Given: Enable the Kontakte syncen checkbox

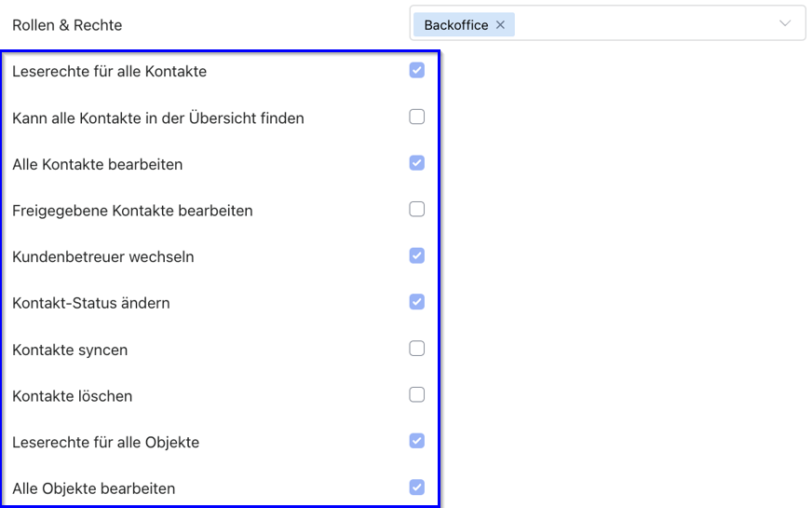Looking at the screenshot, I should [x=417, y=349].
